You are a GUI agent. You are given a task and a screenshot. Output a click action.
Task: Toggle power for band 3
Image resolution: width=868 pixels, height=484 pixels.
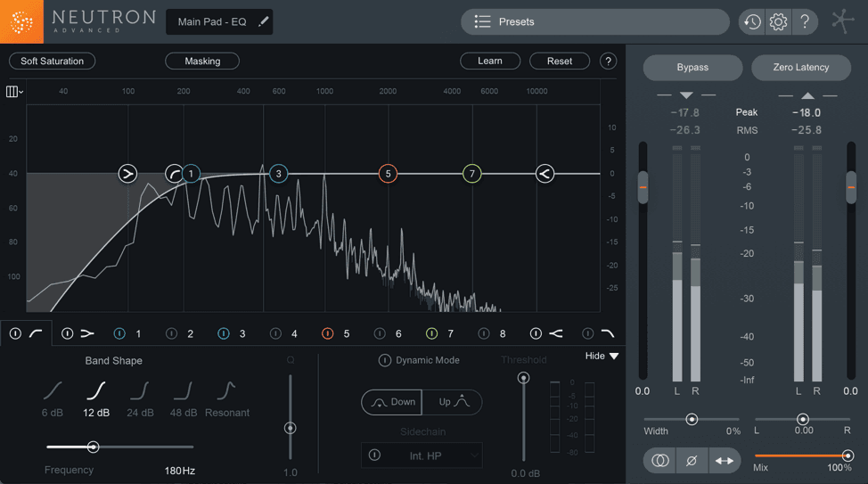point(223,333)
